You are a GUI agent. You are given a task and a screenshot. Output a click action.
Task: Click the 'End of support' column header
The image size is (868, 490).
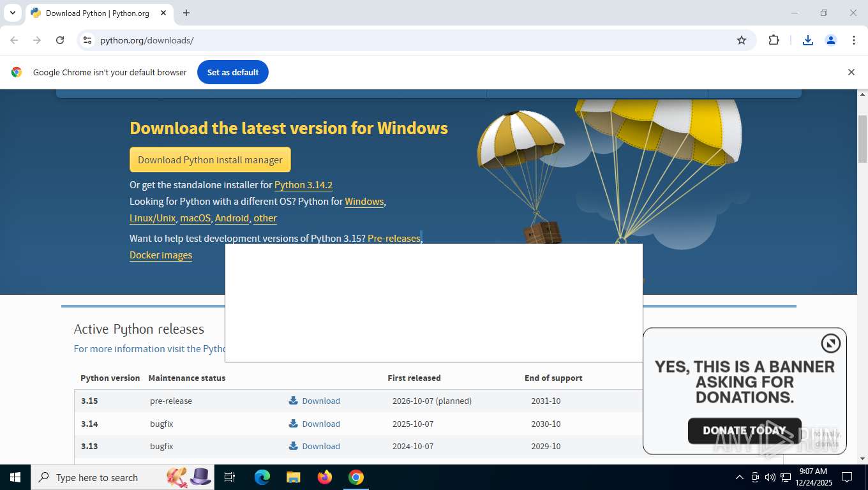click(x=553, y=378)
